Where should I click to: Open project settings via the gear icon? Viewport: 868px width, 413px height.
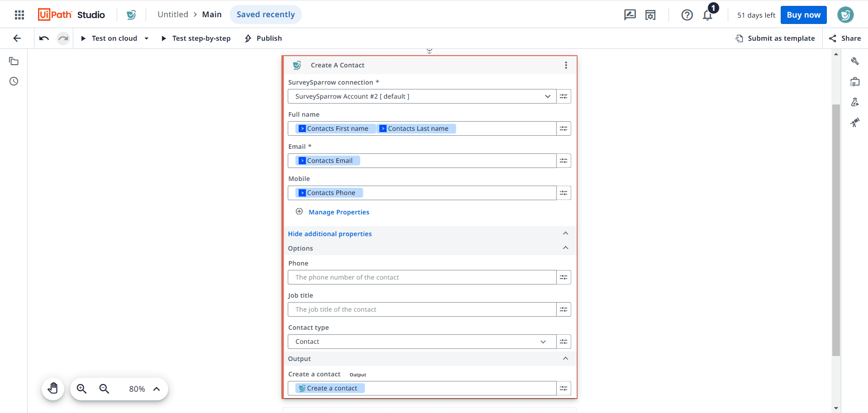[650, 15]
